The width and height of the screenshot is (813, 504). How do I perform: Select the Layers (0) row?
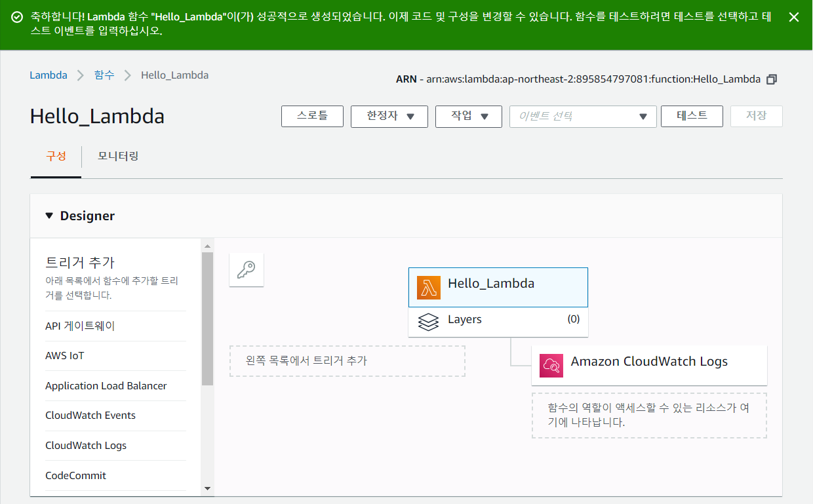pyautogui.click(x=498, y=321)
